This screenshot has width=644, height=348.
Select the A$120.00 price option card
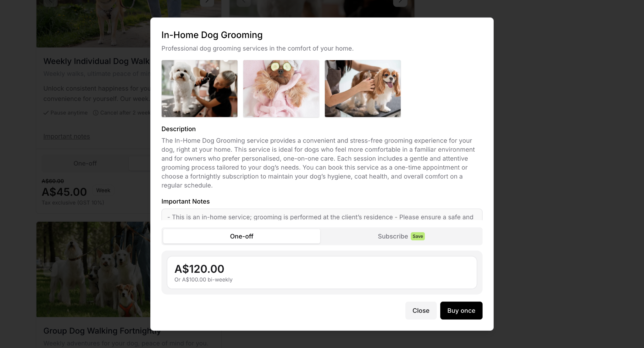tap(322, 272)
